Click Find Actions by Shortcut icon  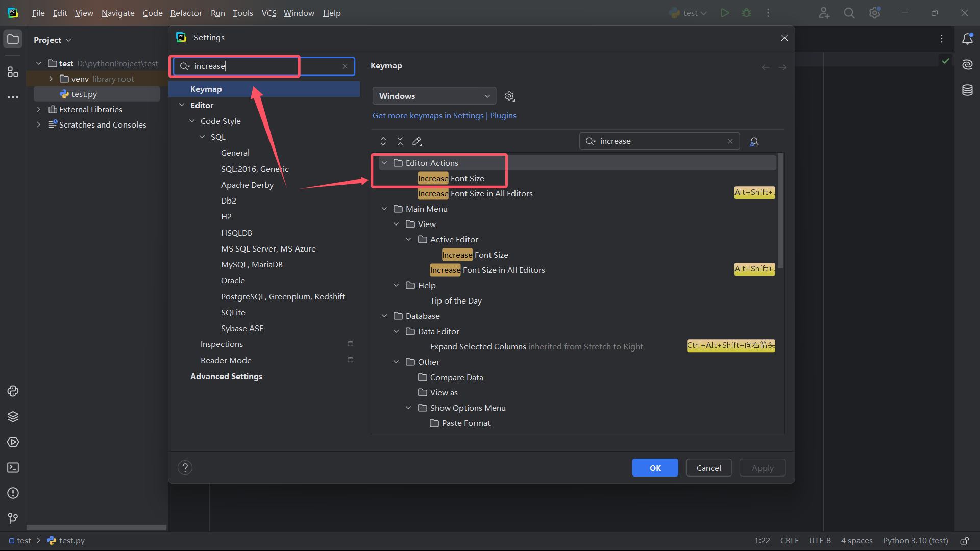pos(754,142)
